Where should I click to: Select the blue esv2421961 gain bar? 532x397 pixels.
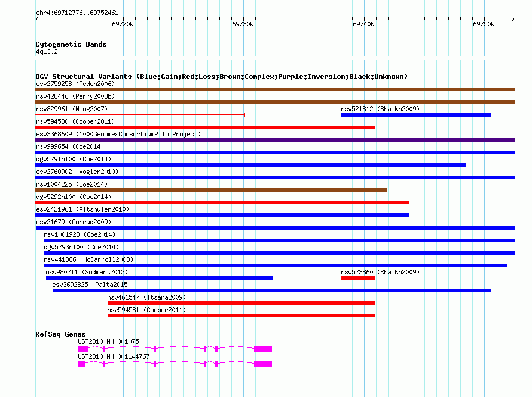(x=222, y=215)
